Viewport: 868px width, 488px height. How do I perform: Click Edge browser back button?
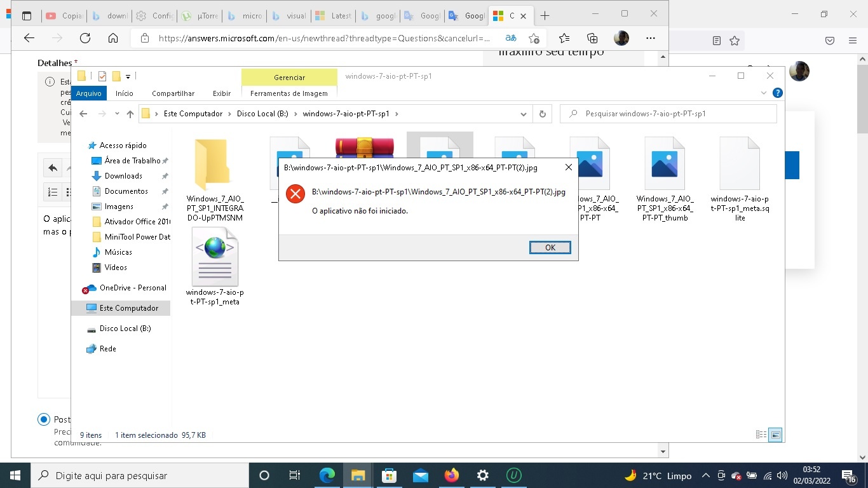29,38
